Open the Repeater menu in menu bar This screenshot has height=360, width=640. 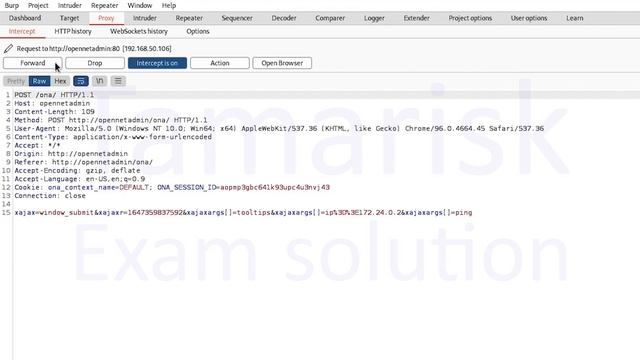click(104, 5)
